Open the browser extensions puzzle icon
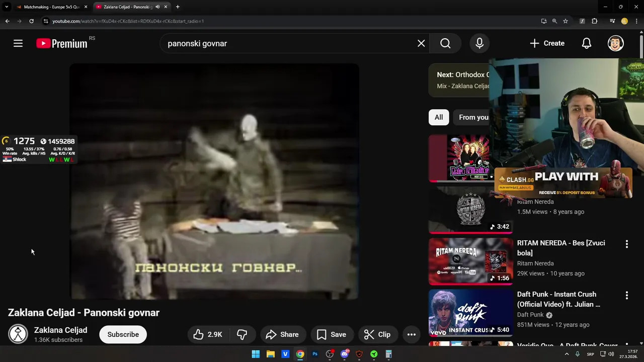644x362 pixels. pyautogui.click(x=595, y=21)
